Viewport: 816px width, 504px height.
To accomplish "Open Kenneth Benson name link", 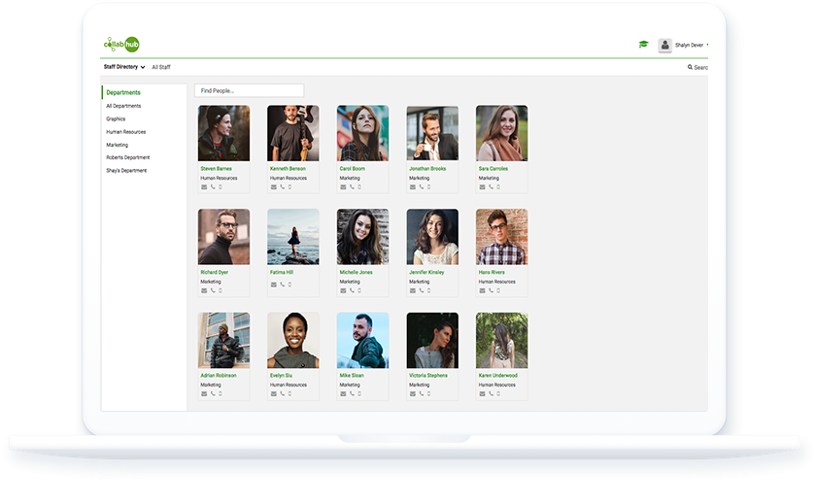I will pos(288,169).
